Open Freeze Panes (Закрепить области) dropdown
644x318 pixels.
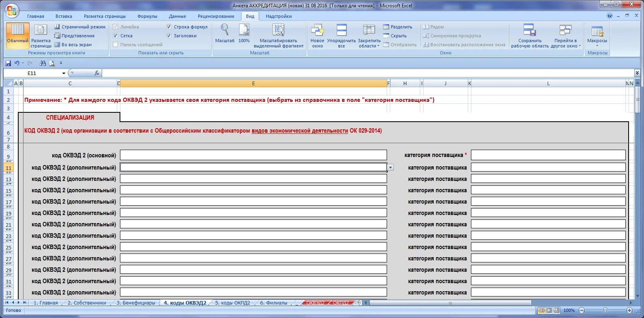click(x=369, y=35)
